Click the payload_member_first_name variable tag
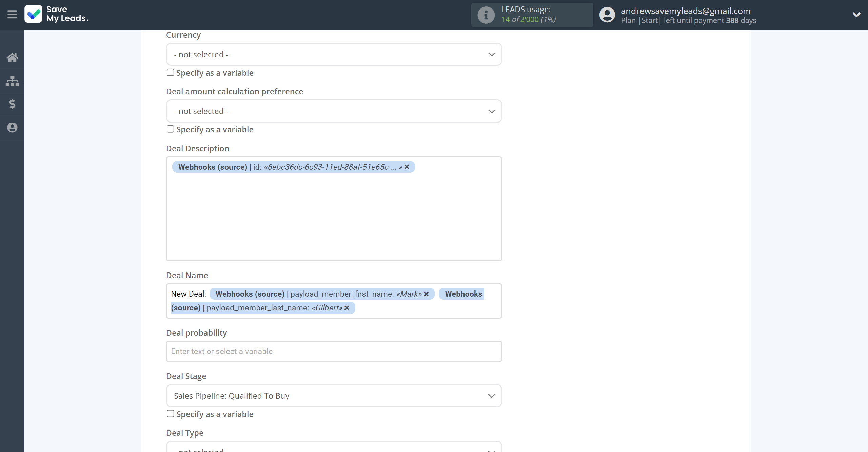This screenshot has height=452, width=868. (x=322, y=294)
